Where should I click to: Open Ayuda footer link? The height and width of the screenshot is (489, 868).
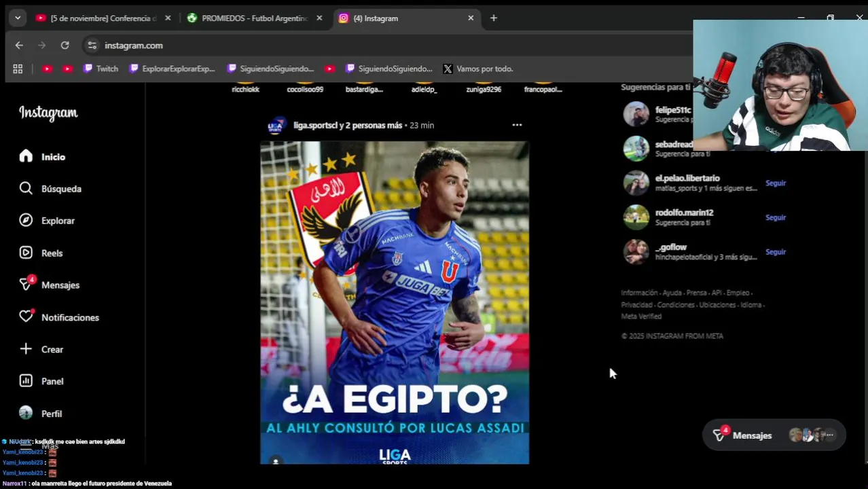pos(672,293)
